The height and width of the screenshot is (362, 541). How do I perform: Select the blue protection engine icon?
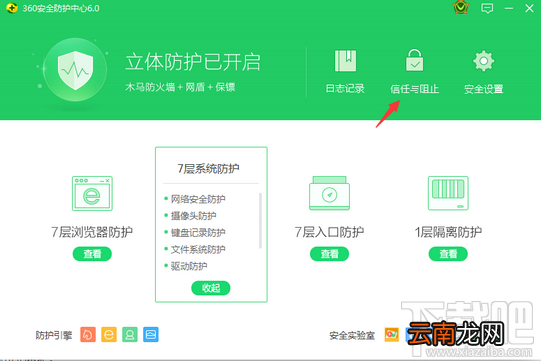point(151,334)
